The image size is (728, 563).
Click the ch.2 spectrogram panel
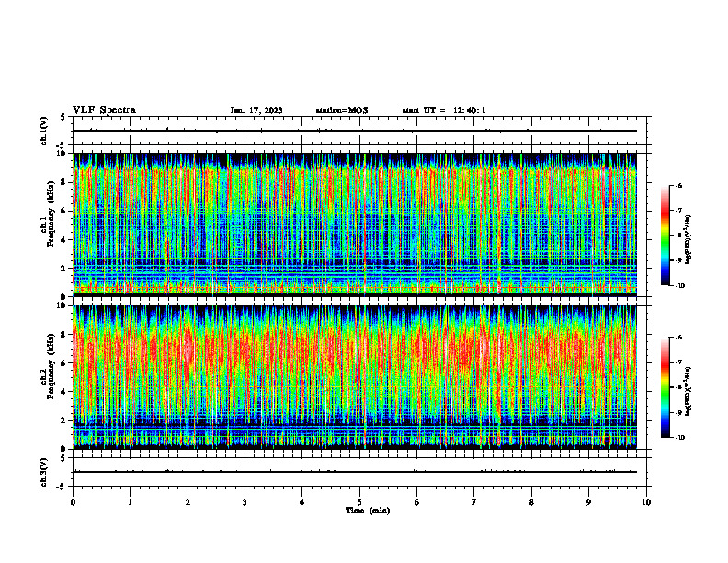pos(355,377)
